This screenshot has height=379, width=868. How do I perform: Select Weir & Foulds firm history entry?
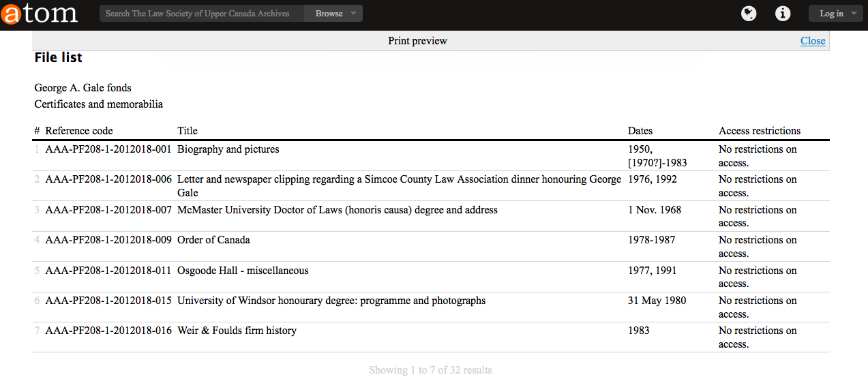[x=237, y=331]
